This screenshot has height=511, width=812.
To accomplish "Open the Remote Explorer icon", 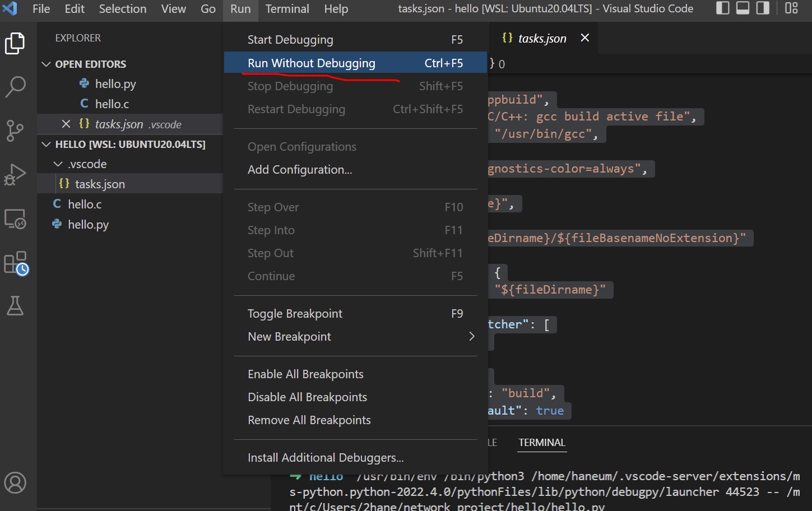I will click(x=15, y=219).
